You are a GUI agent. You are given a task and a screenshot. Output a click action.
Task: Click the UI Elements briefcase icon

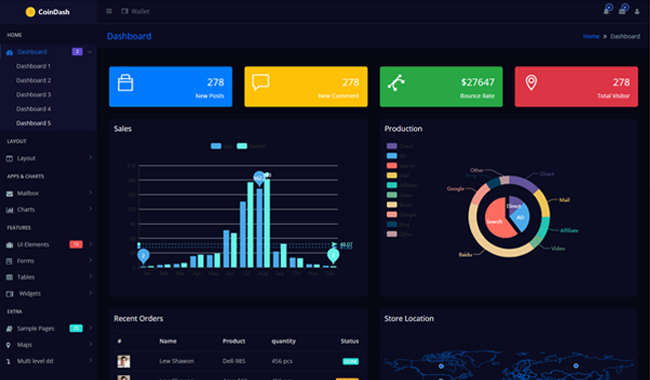(x=10, y=245)
